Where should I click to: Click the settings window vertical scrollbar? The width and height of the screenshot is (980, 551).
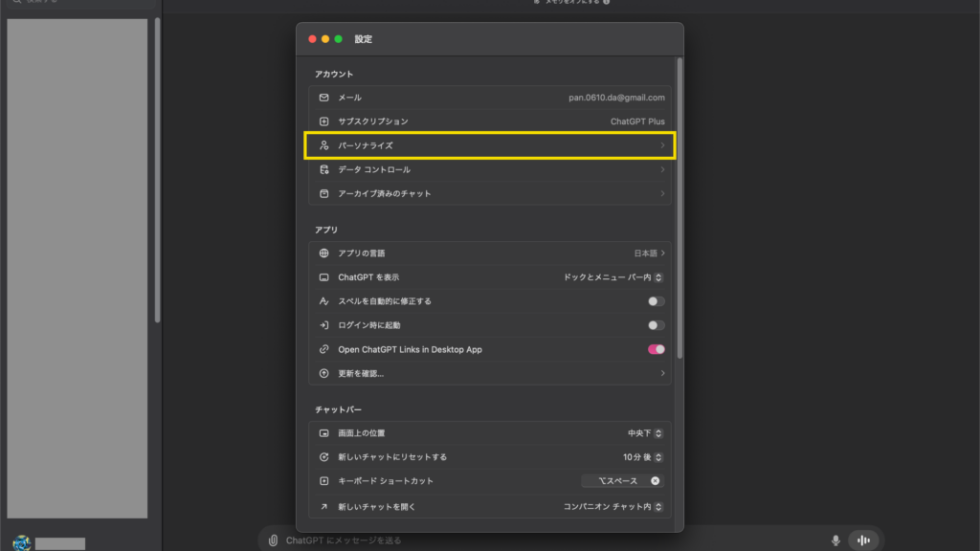pos(679,206)
